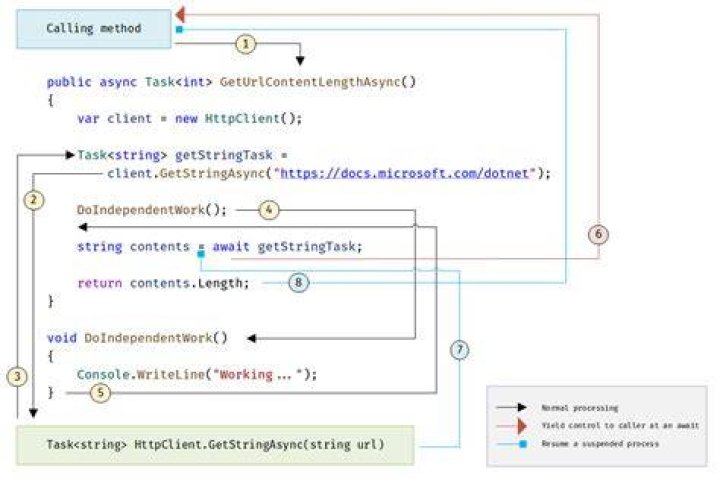Click the "Calling method" box
The width and height of the screenshot is (720, 478).
tap(94, 29)
